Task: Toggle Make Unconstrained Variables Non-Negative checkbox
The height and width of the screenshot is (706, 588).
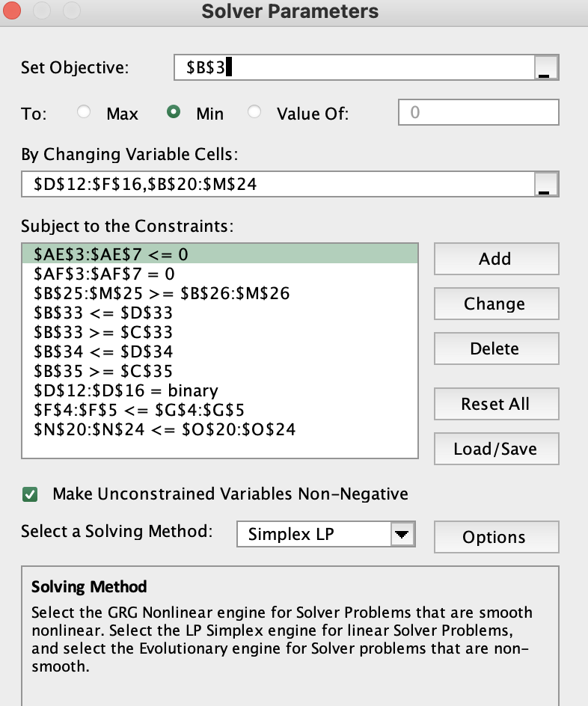Action: pos(31,494)
